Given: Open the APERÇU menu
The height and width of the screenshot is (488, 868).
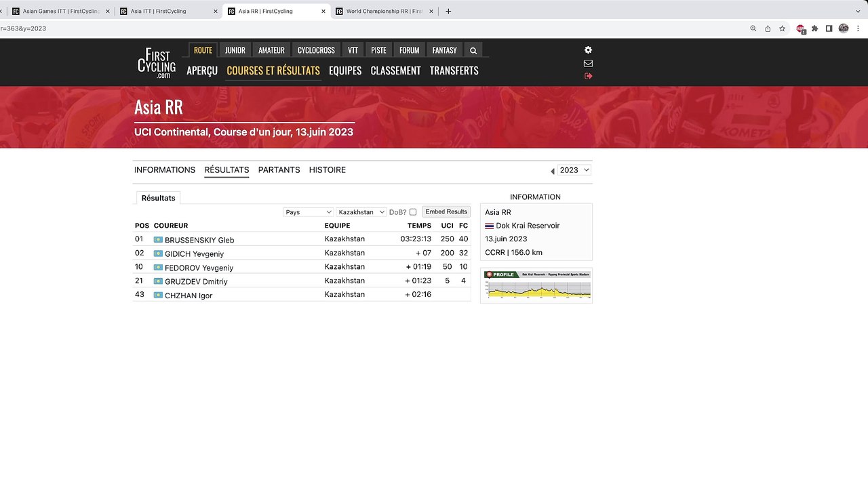Looking at the screenshot, I should (202, 70).
